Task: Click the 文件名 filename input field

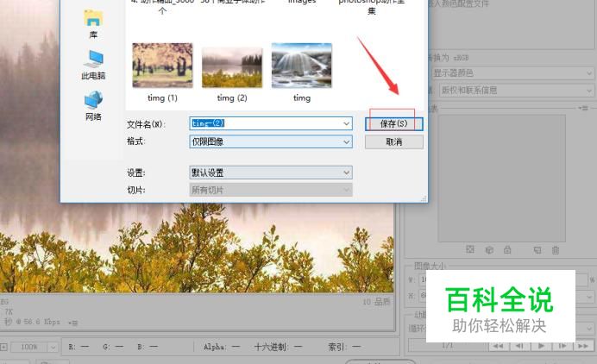Action: pyautogui.click(x=271, y=123)
